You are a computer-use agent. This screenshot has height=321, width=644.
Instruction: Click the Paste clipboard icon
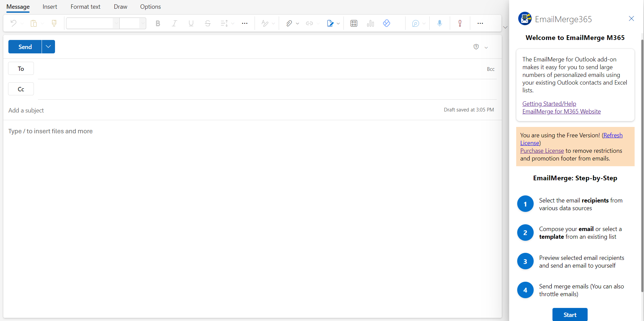34,23
